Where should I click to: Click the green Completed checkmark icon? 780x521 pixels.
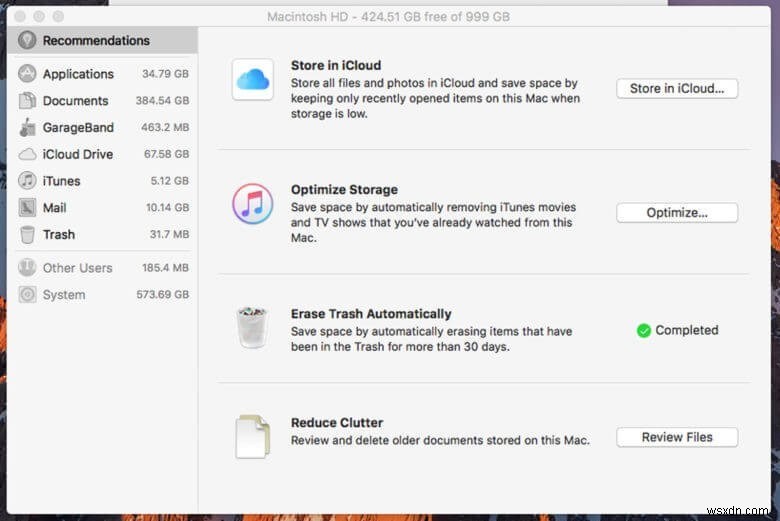coord(644,330)
